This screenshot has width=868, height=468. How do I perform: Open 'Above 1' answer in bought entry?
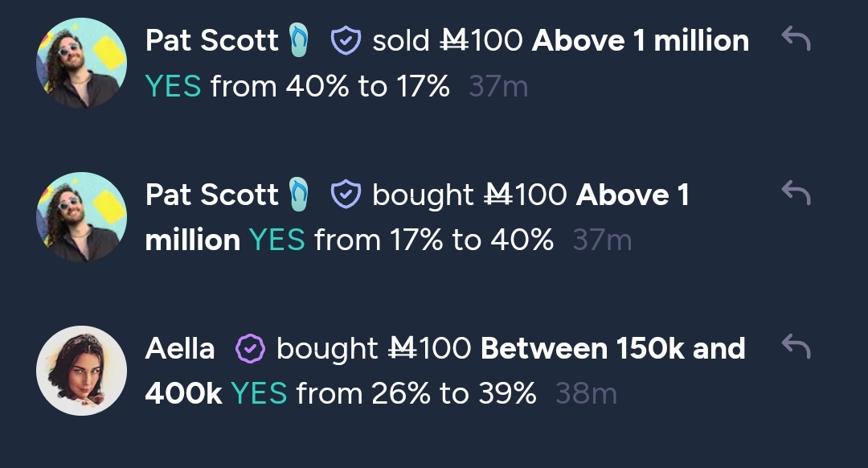tap(633, 195)
